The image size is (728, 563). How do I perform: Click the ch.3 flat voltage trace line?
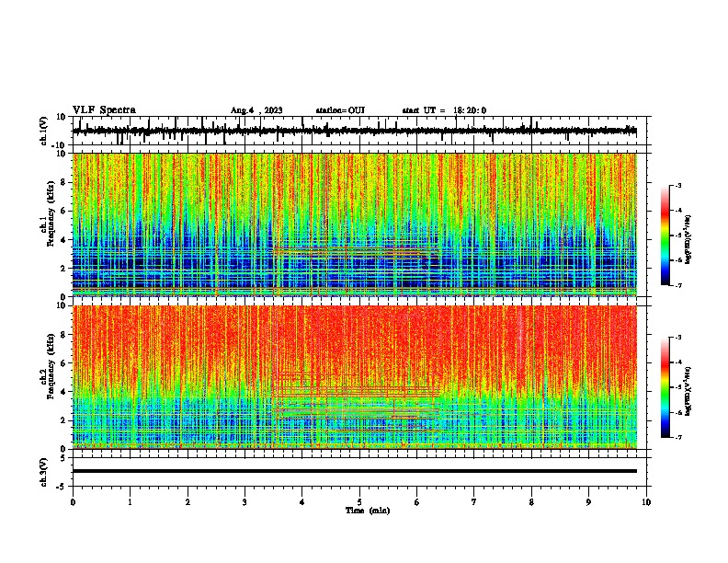pos(354,471)
